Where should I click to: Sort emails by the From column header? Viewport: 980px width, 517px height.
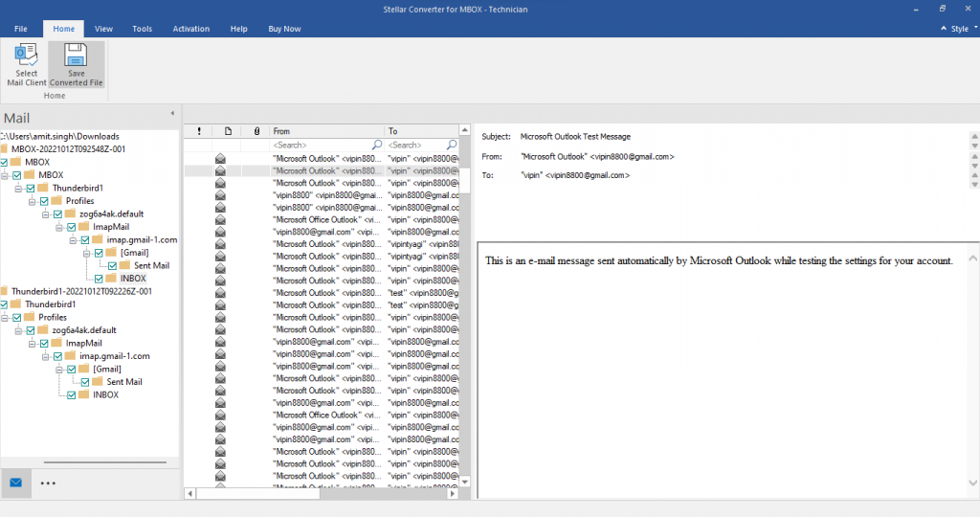tap(327, 131)
